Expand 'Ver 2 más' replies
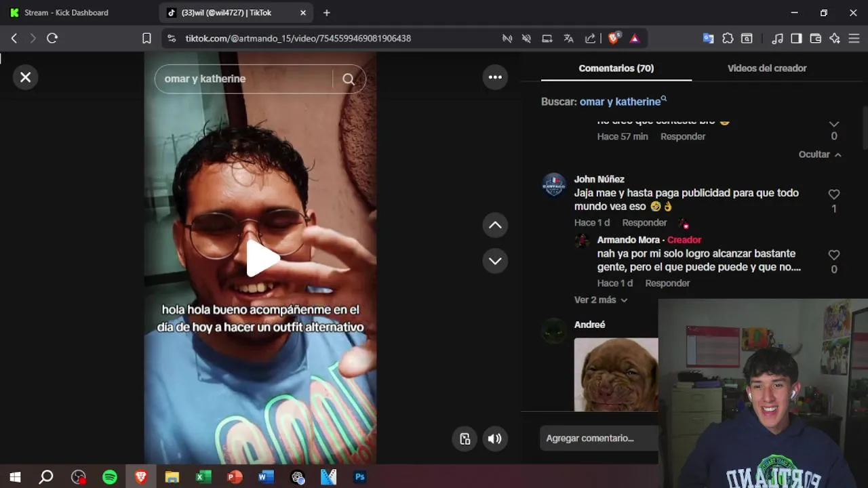This screenshot has height=488, width=868. tap(601, 300)
